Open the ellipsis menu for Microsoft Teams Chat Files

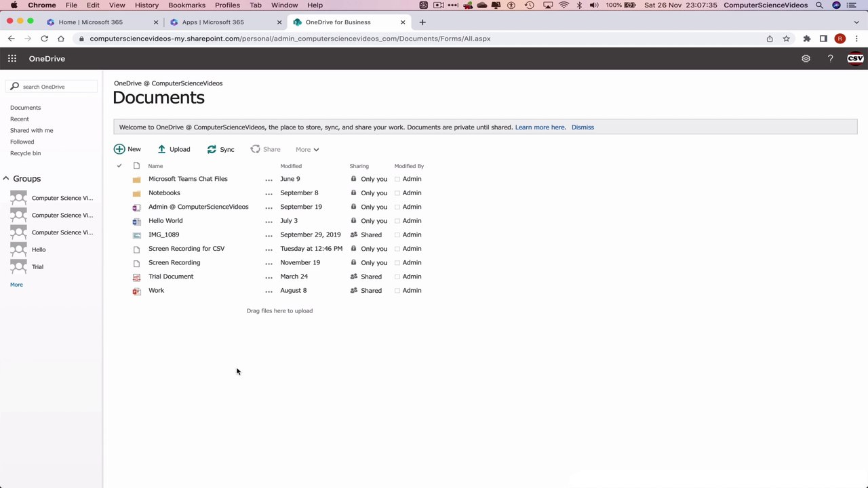(269, 180)
